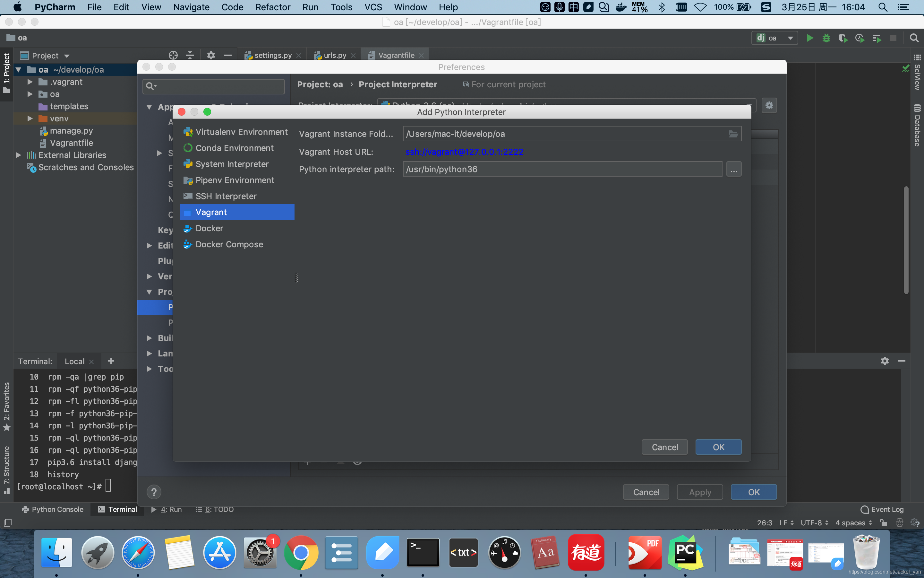This screenshot has height=578, width=924.
Task: Click Run with Coverage icon
Action: click(843, 38)
